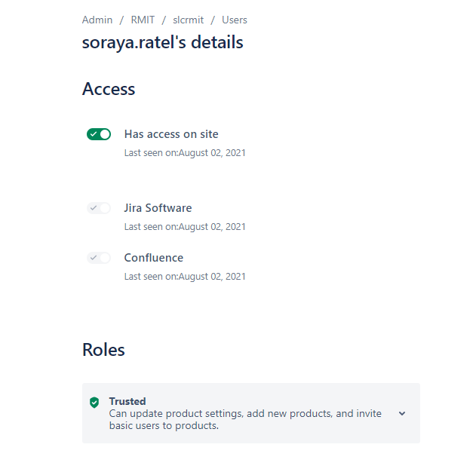The image size is (476, 475).
Task: Click the Has access on site label
Action: click(x=171, y=134)
